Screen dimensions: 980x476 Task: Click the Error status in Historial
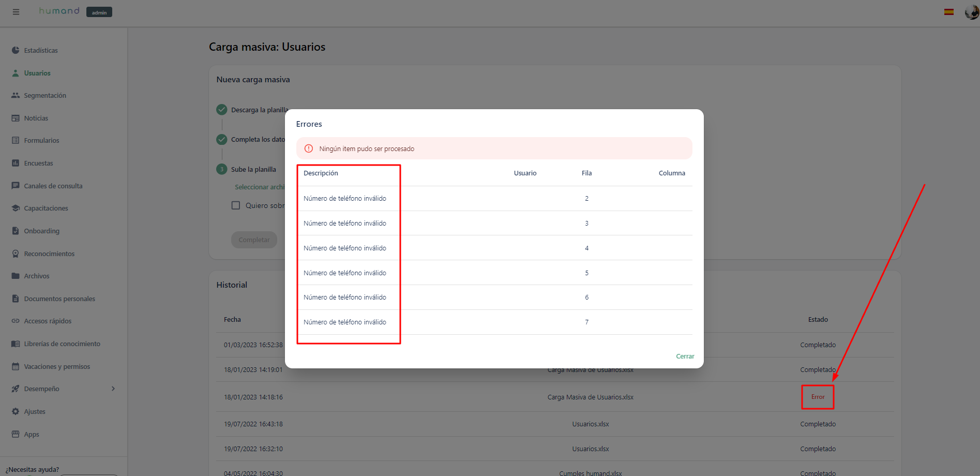pyautogui.click(x=818, y=397)
